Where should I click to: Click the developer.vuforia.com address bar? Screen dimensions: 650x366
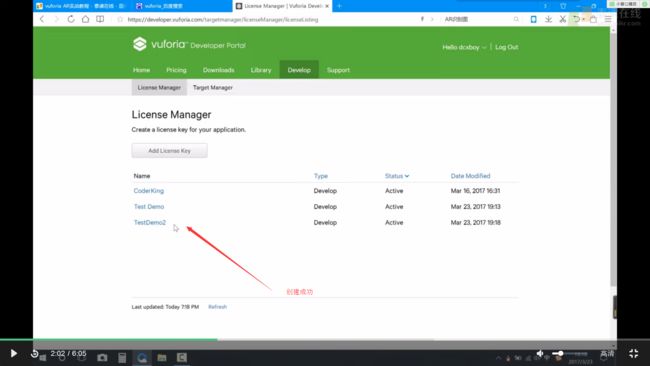(x=223, y=19)
